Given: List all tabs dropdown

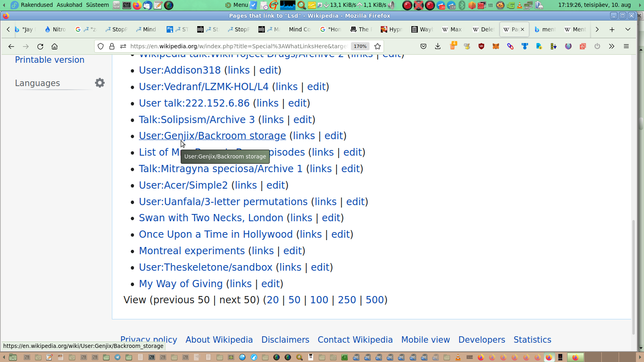Looking at the screenshot, I should pyautogui.click(x=628, y=29).
